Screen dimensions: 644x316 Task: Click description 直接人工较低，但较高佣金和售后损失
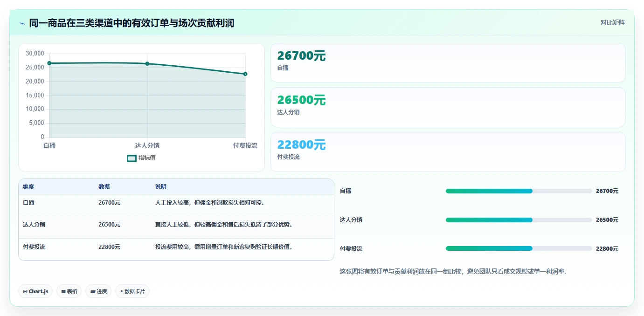224,225
